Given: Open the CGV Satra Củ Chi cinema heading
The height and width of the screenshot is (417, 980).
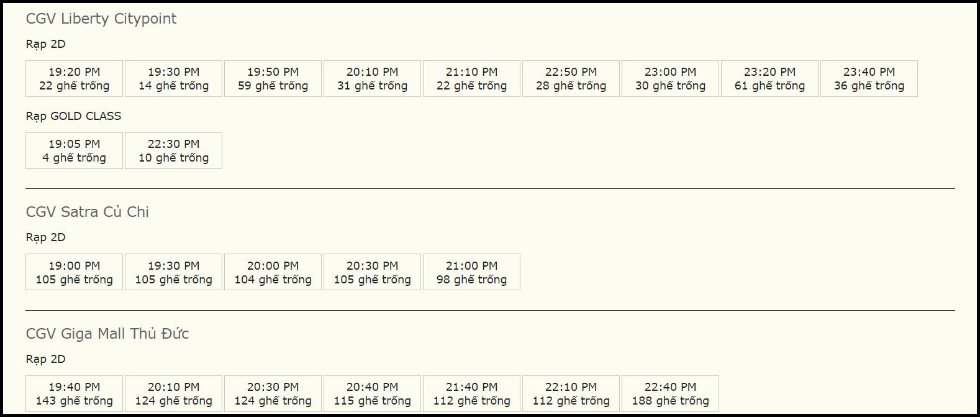Looking at the screenshot, I should tap(88, 212).
